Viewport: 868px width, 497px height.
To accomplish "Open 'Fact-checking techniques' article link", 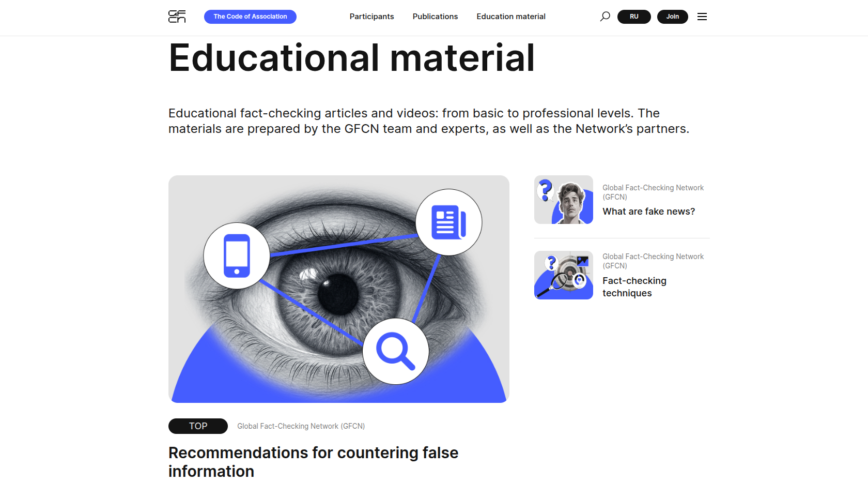I will click(634, 287).
